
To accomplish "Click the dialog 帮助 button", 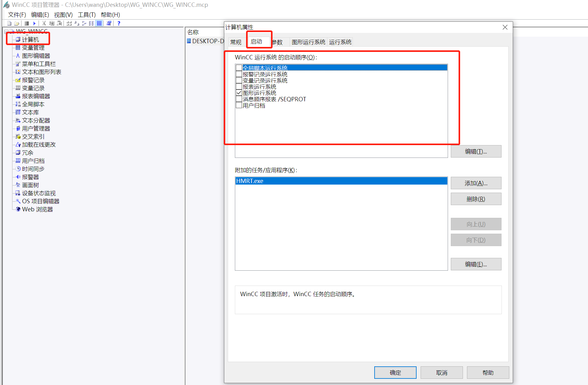I will click(488, 373).
